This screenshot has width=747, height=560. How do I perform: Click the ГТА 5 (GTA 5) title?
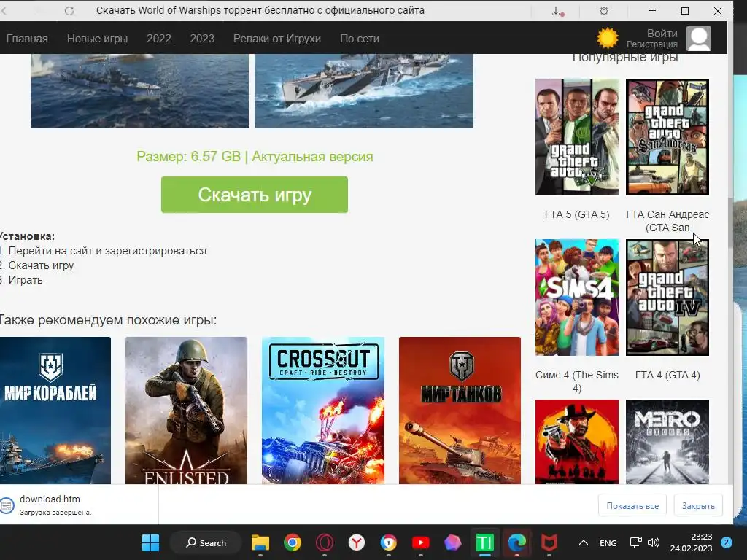tap(577, 215)
